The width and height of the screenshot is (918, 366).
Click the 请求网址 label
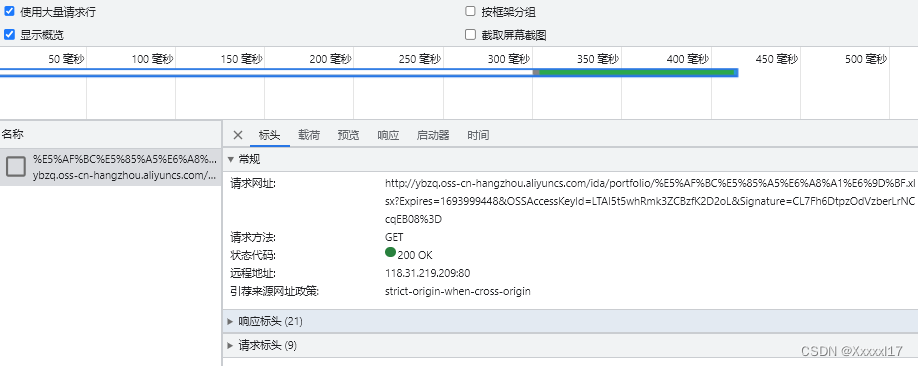(253, 184)
